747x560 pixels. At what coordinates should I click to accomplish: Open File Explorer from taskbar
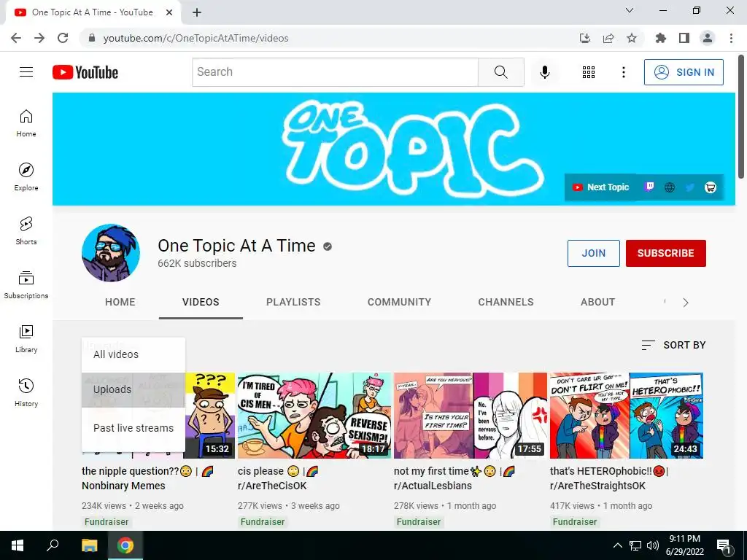pos(89,545)
